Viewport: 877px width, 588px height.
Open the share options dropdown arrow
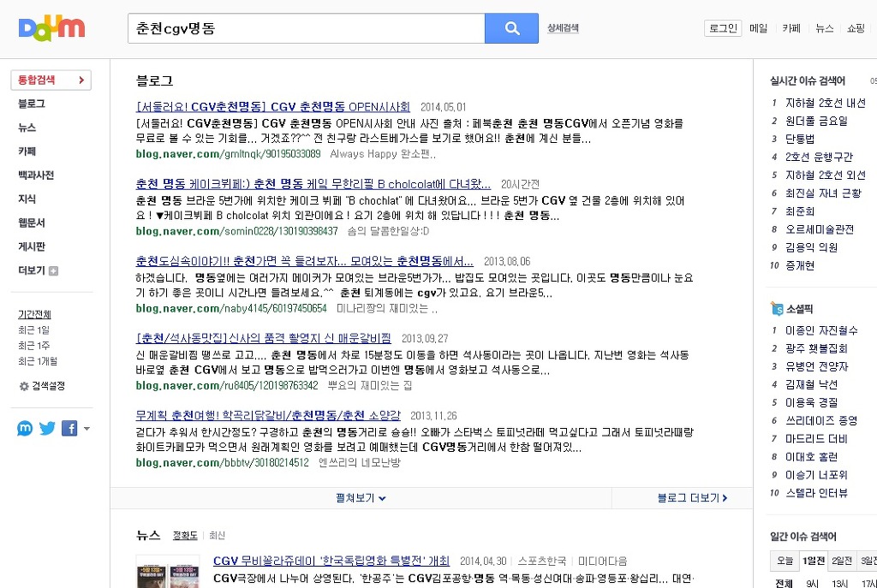87,430
